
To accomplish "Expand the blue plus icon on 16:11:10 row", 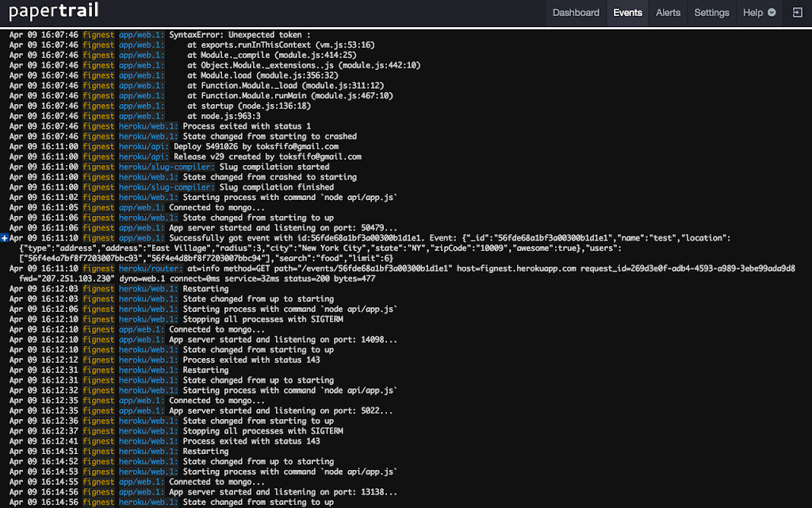I will click(x=4, y=238).
